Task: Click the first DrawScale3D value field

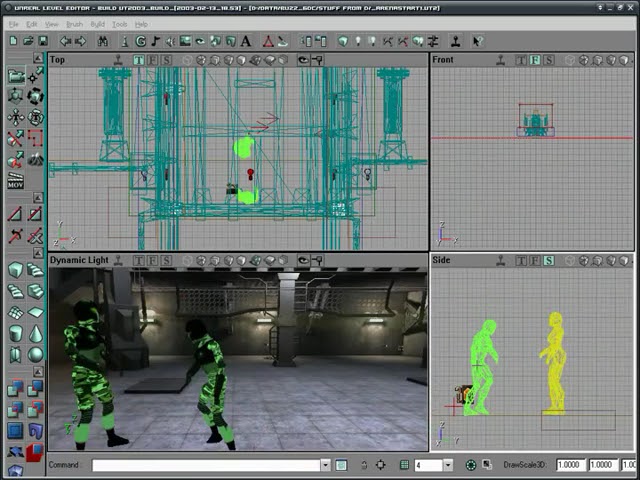Action: click(x=571, y=465)
